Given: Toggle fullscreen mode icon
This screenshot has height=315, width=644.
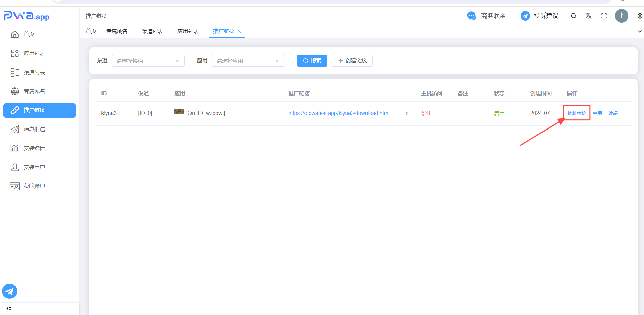Looking at the screenshot, I should [604, 16].
